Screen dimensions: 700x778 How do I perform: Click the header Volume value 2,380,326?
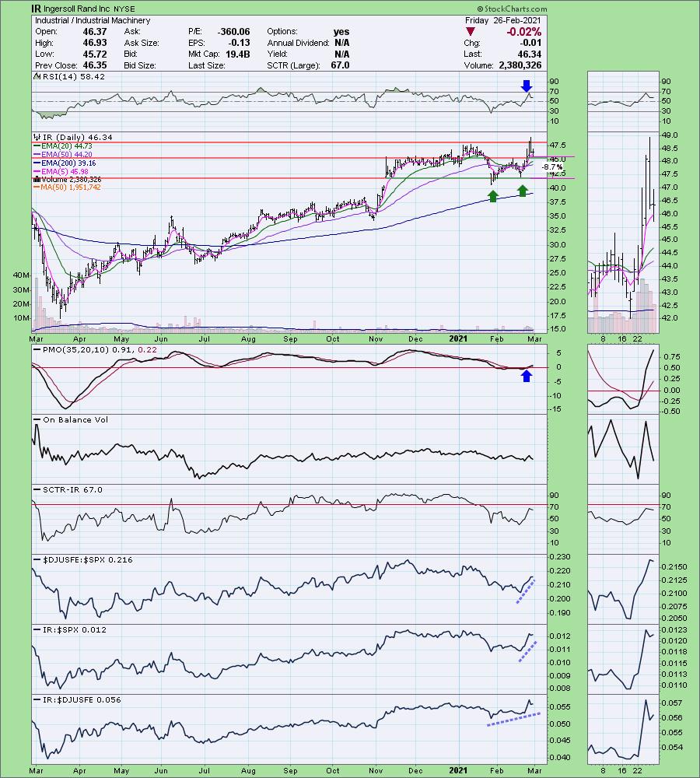(519, 65)
